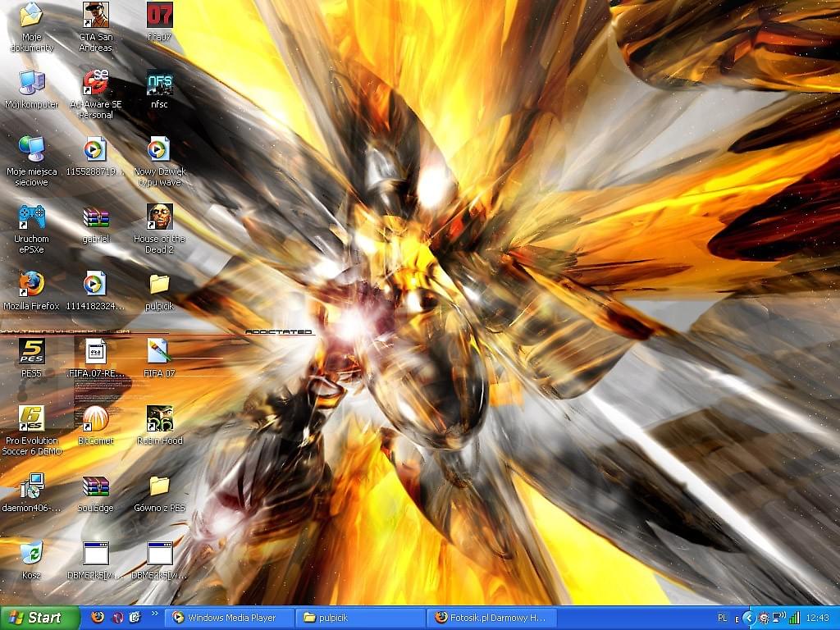This screenshot has width=840, height=630.
Task: Select the Kosz recycle bin icon
Action: tap(32, 560)
